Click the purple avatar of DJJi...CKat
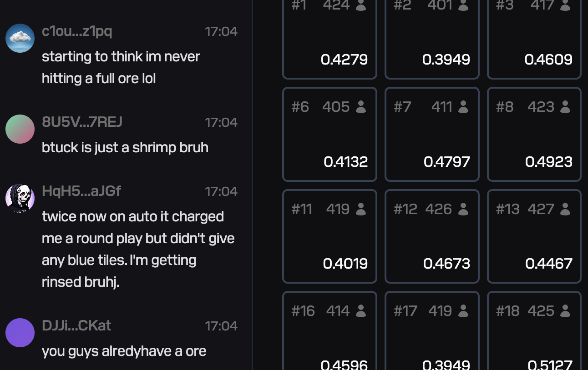 (x=20, y=333)
